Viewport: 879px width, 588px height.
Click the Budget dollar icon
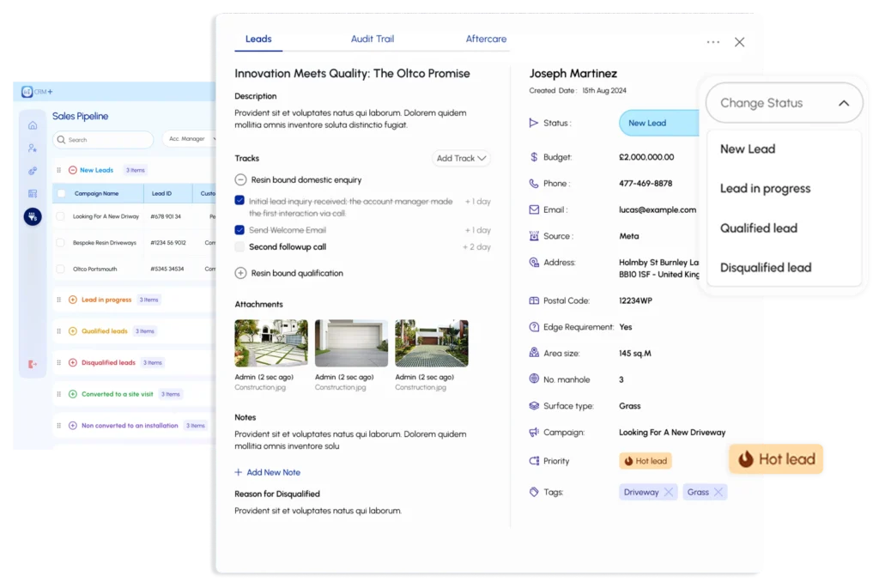534,157
